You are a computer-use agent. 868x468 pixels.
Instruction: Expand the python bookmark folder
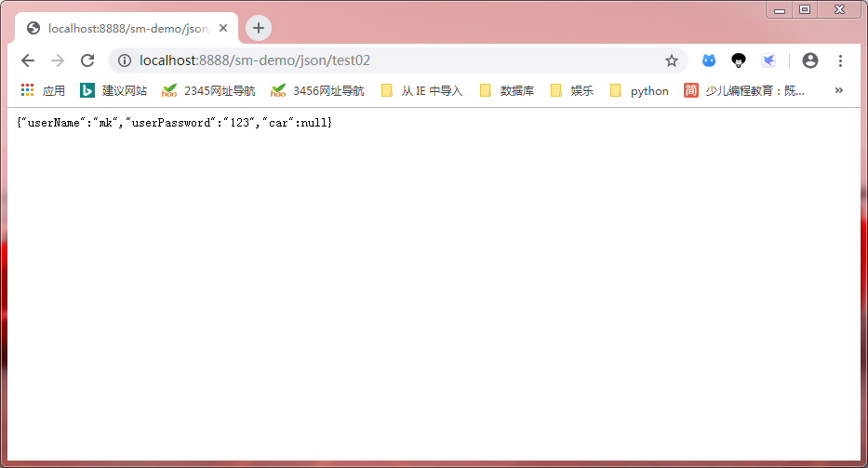[639, 90]
